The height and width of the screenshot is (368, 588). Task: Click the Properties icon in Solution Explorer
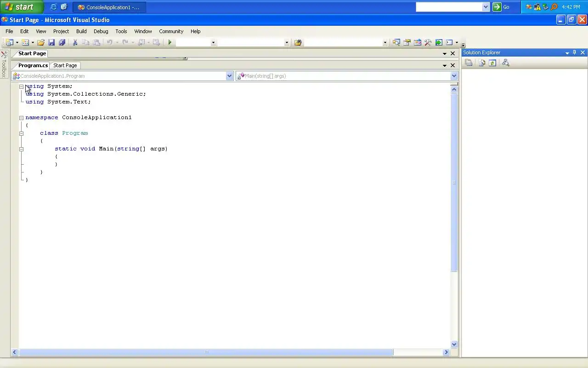pos(469,63)
